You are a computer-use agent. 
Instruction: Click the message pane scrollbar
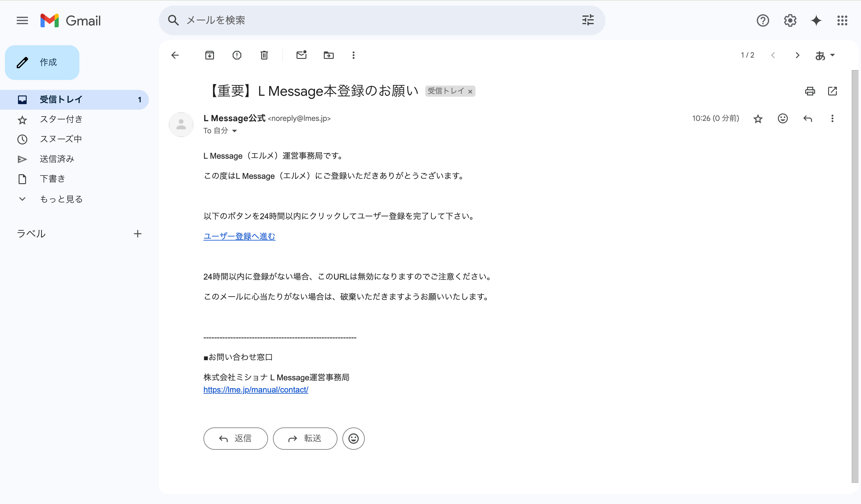(x=855, y=276)
